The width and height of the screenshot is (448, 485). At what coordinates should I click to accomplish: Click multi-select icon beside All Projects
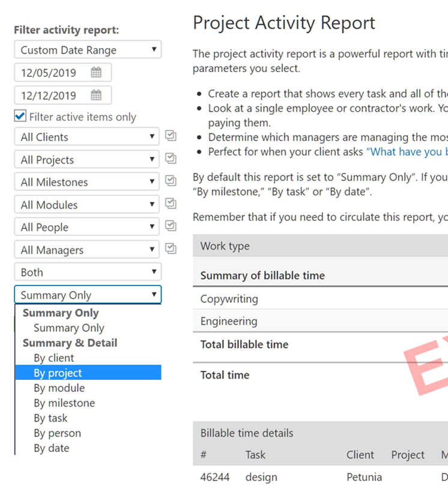(171, 159)
